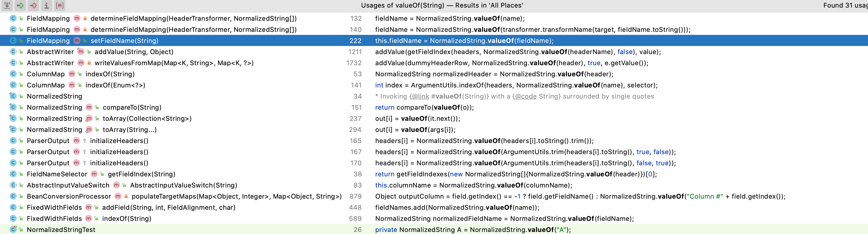Select FixedWidthFields 'addField' usage row
The height and width of the screenshot is (234, 868).
pos(434,207)
